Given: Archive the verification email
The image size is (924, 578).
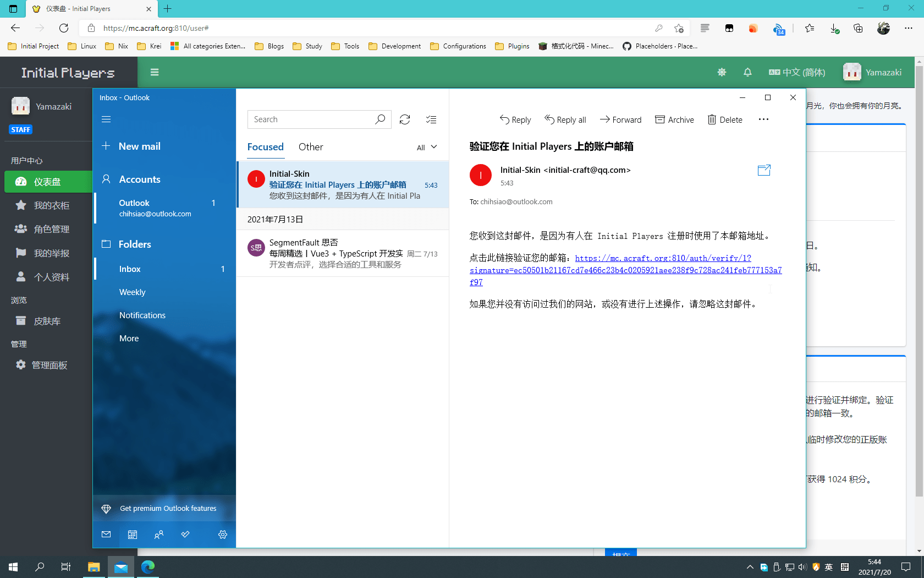Looking at the screenshot, I should pyautogui.click(x=674, y=119).
